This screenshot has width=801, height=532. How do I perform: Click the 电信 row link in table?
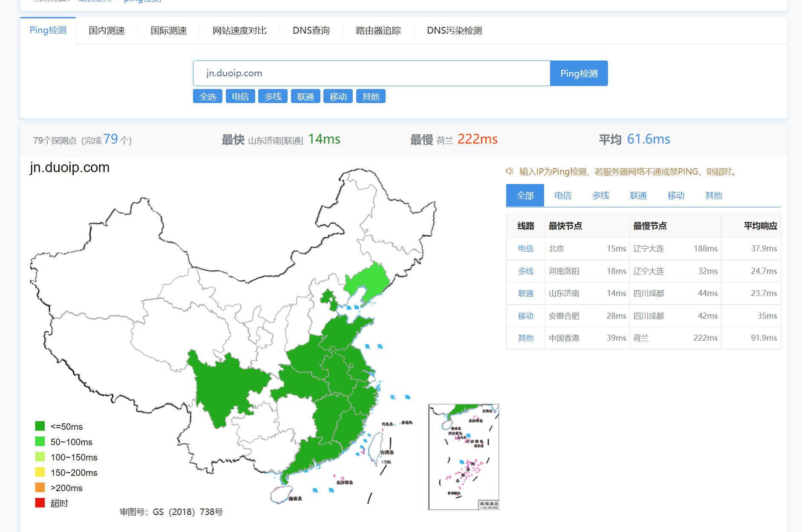pyautogui.click(x=525, y=249)
